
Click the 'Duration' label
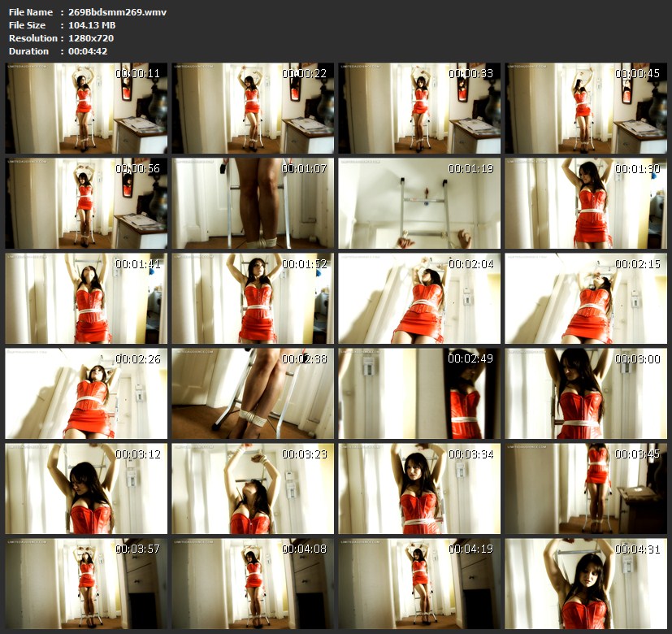(x=28, y=51)
